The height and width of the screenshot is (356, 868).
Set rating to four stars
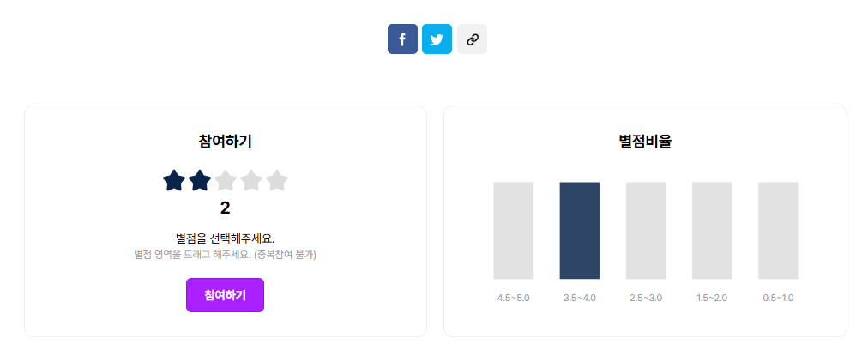click(x=251, y=181)
